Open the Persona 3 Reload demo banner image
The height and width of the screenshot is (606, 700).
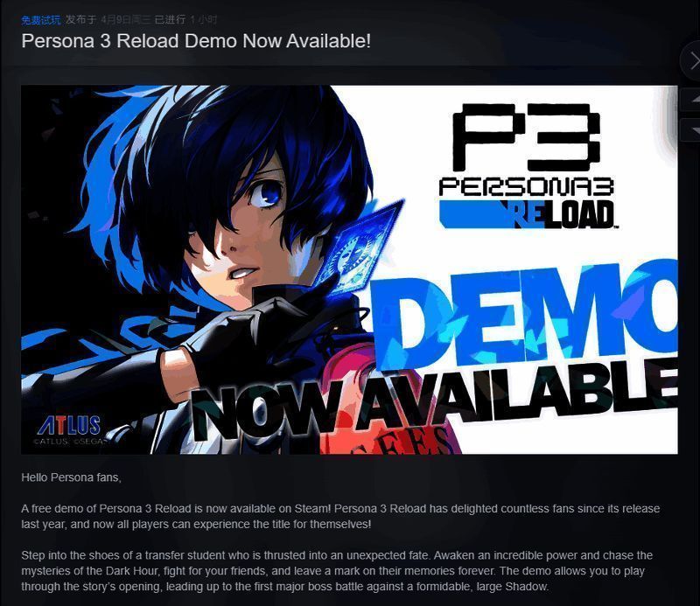coord(349,269)
